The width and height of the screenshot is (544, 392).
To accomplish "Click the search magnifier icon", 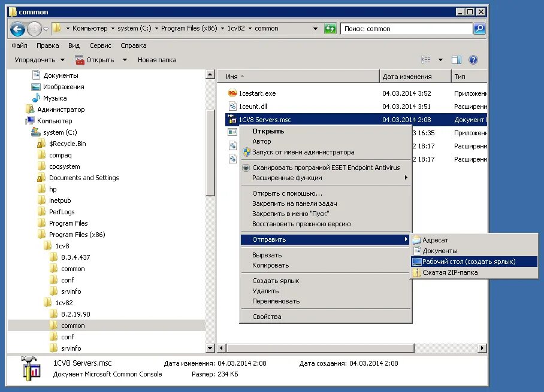I will coord(479,28).
